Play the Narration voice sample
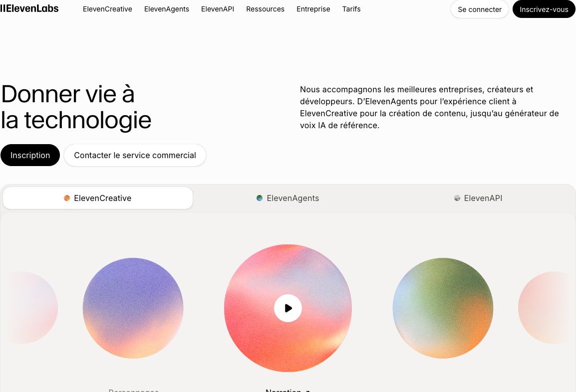576x392 pixels. pos(288,308)
